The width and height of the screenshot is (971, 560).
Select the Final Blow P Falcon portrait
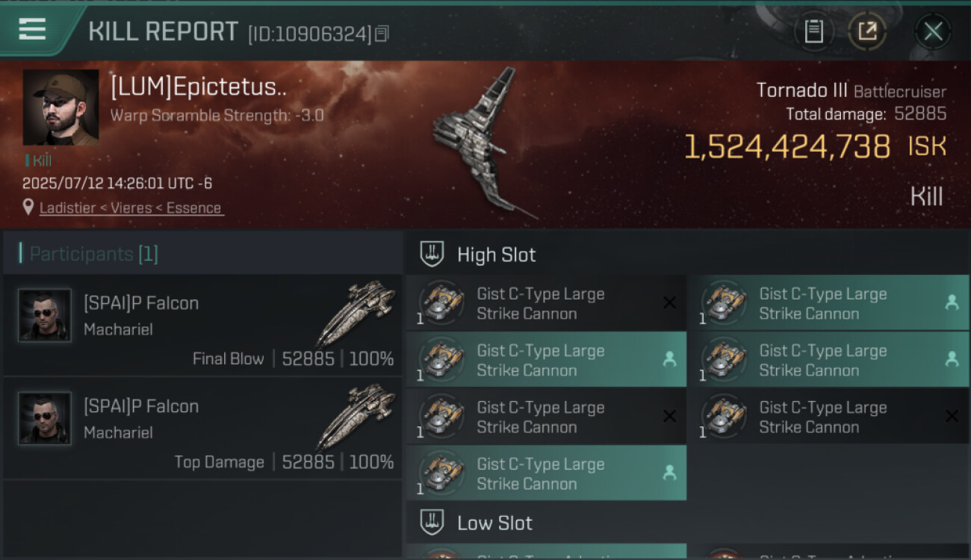(45, 315)
